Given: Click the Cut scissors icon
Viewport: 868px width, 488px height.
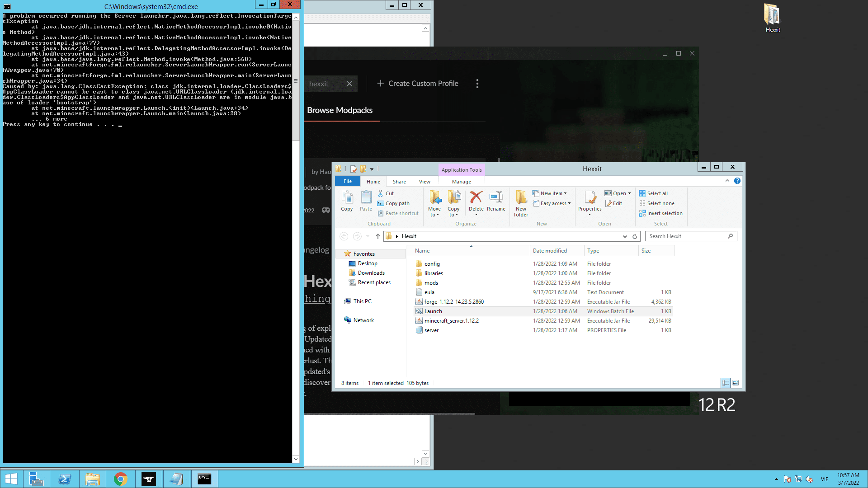Looking at the screenshot, I should click(x=381, y=193).
